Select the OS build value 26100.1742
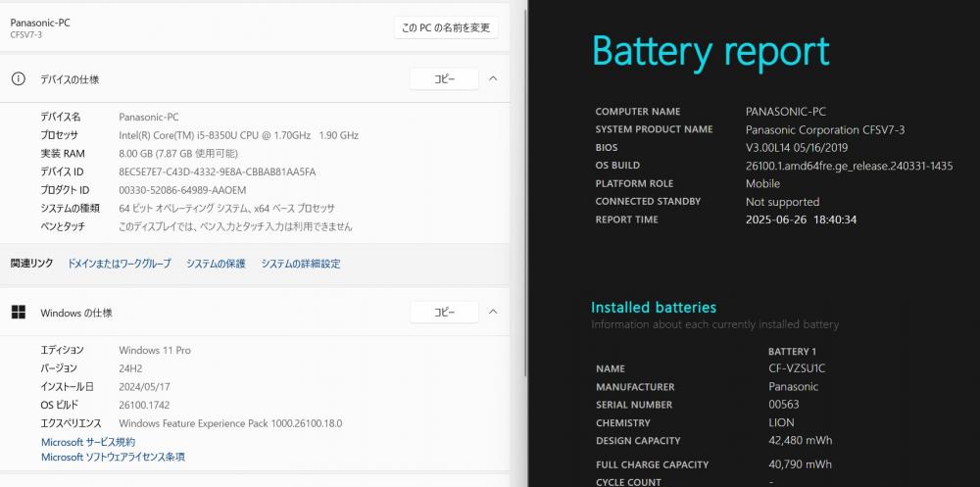This screenshot has width=980, height=487. (x=144, y=405)
